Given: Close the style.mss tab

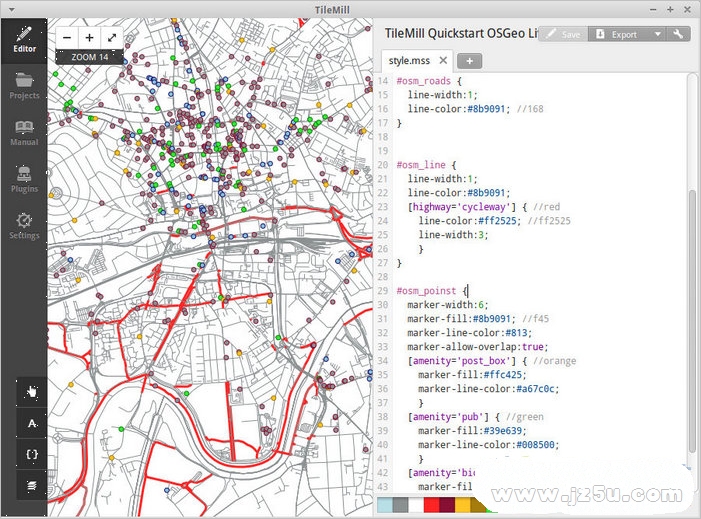Looking at the screenshot, I should pyautogui.click(x=443, y=60).
